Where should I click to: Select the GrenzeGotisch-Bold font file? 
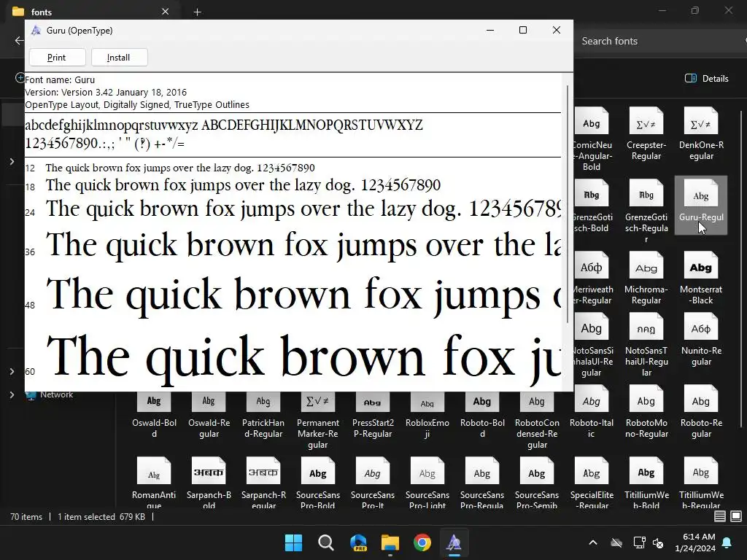(x=591, y=206)
